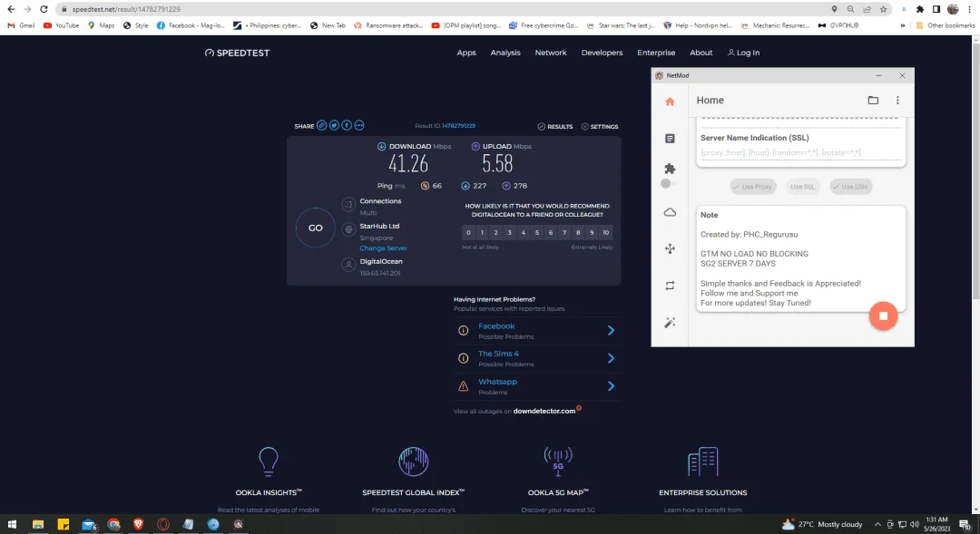Toggle the Use Proxy chip in NetMod
The height and width of the screenshot is (534, 980).
click(752, 187)
